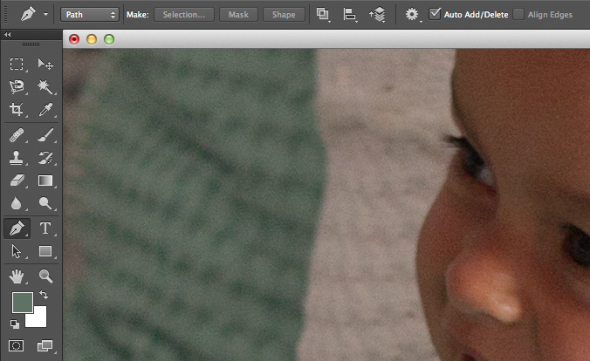Select the Eraser tool
Screen dimensions: 590x361
point(17,180)
